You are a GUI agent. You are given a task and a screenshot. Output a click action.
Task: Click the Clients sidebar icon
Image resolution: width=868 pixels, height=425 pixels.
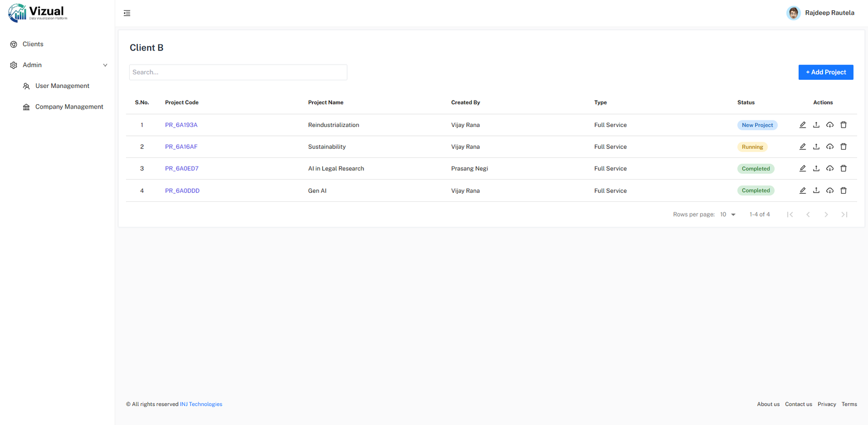click(x=14, y=45)
